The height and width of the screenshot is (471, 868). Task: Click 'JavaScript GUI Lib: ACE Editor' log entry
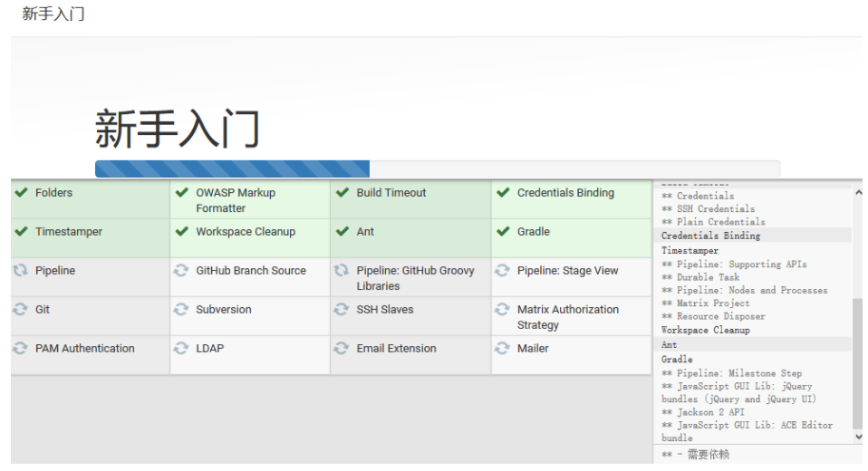[x=747, y=431]
